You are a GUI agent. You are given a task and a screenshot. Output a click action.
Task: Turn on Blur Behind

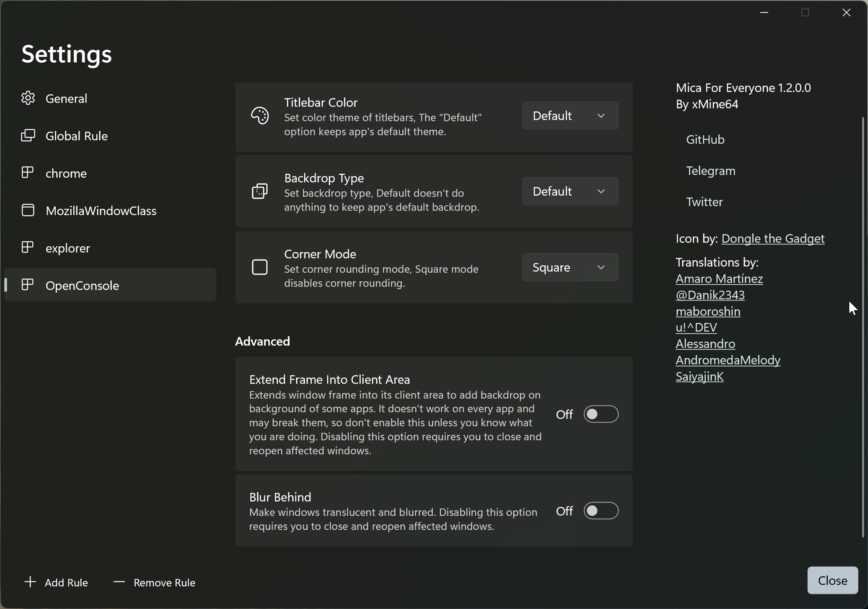pyautogui.click(x=601, y=511)
